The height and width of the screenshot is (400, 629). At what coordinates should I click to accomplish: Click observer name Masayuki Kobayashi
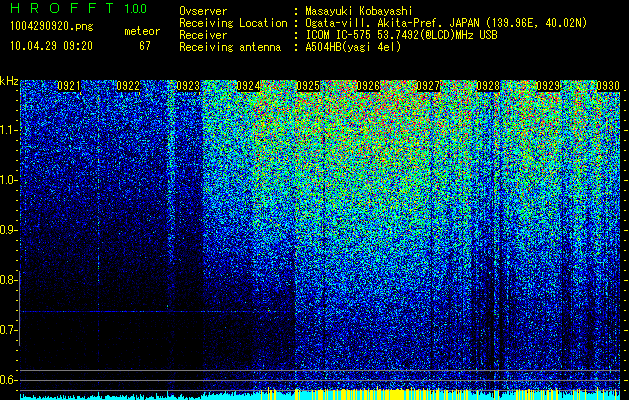coord(359,12)
